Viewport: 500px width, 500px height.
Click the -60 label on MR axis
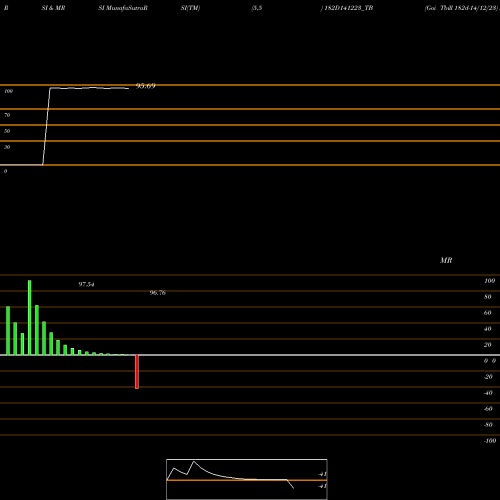point(488,409)
